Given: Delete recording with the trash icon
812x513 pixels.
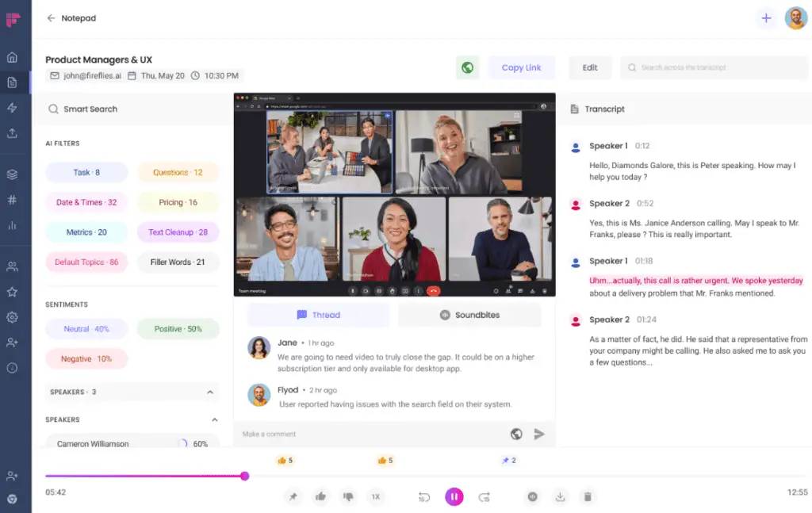Looking at the screenshot, I should [588, 497].
